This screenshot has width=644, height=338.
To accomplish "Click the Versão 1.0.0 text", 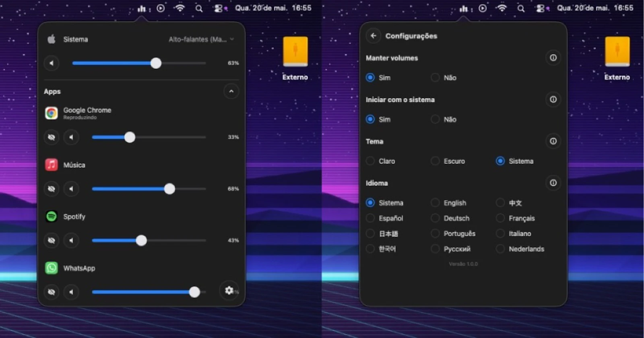I will click(x=463, y=264).
